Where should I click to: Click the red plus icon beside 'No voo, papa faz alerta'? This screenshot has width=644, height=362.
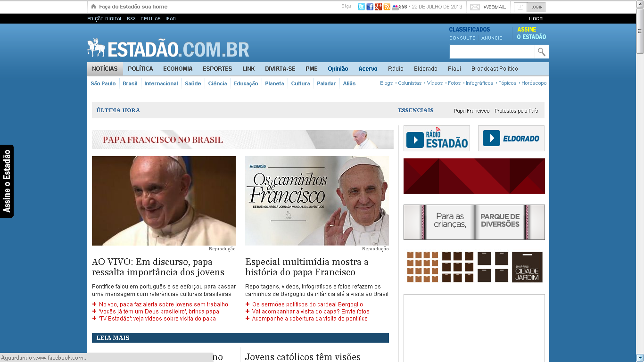[x=94, y=304]
